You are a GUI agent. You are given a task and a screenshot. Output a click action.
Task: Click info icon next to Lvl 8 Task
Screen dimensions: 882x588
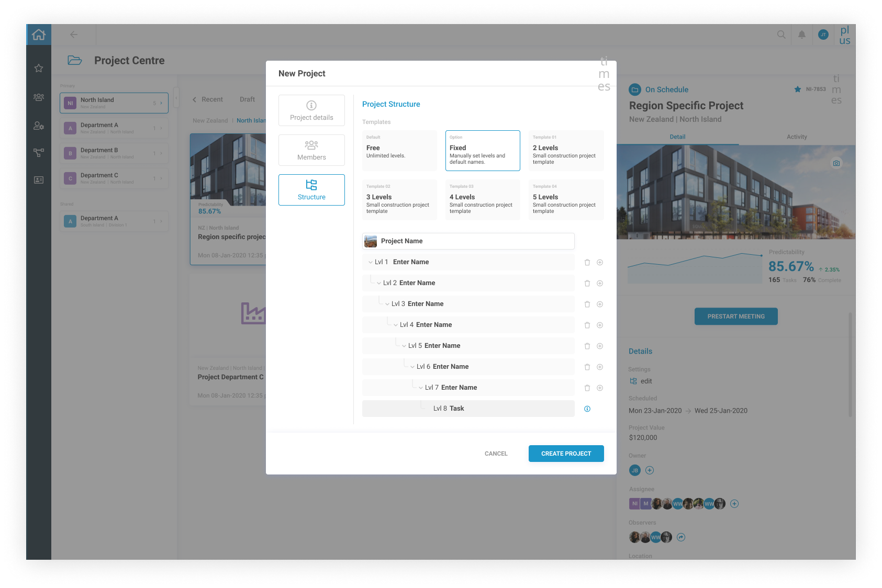[587, 409]
